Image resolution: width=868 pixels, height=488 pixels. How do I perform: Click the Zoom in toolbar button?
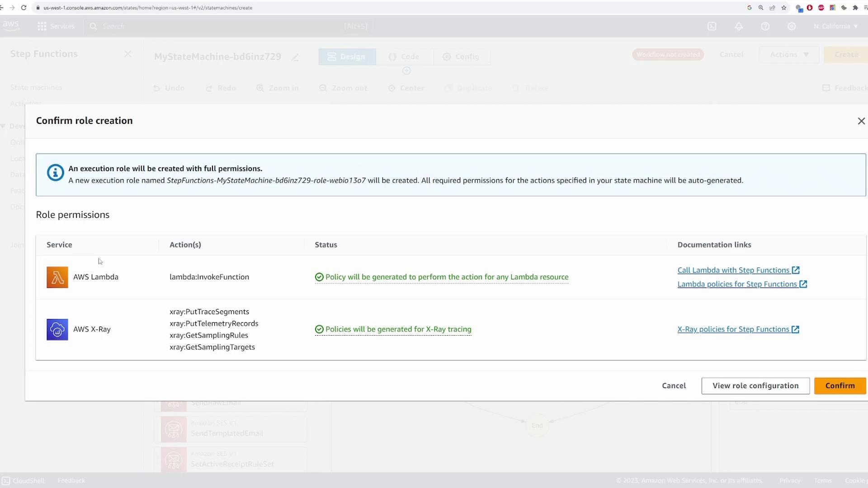coord(278,88)
